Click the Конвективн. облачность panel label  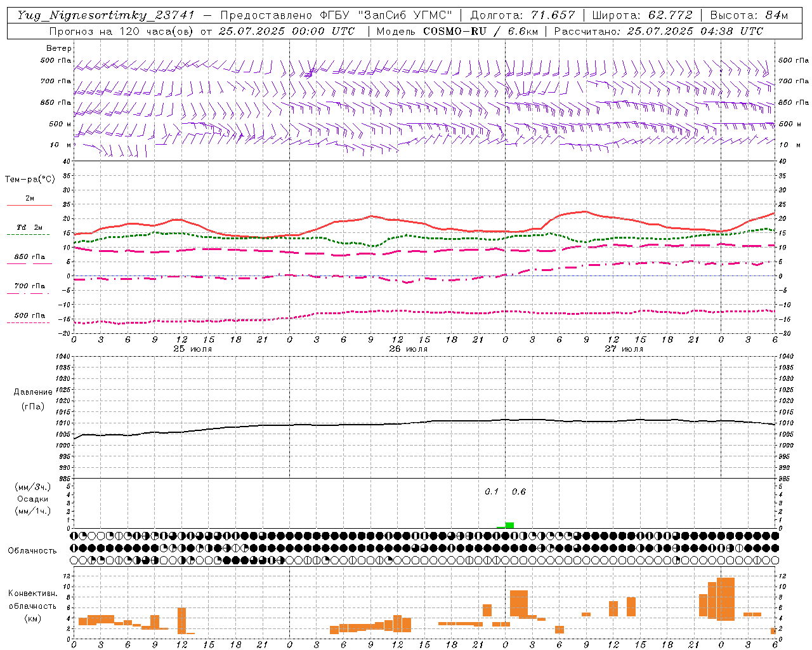(32, 600)
